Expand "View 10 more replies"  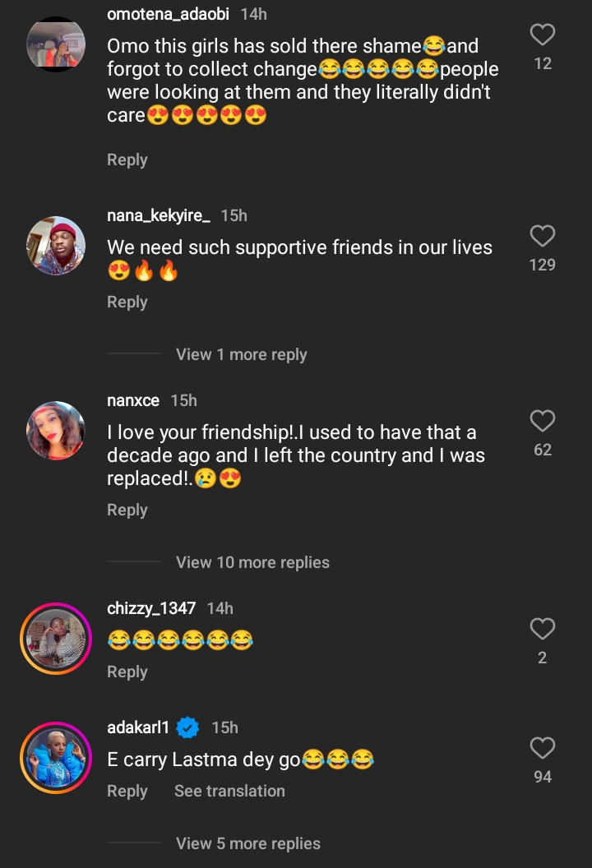coord(252,563)
